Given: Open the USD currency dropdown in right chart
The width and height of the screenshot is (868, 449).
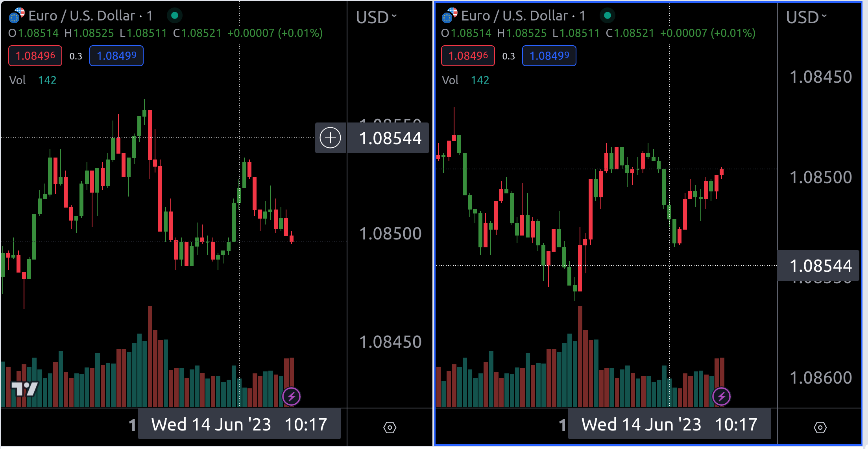Looking at the screenshot, I should click(x=806, y=17).
